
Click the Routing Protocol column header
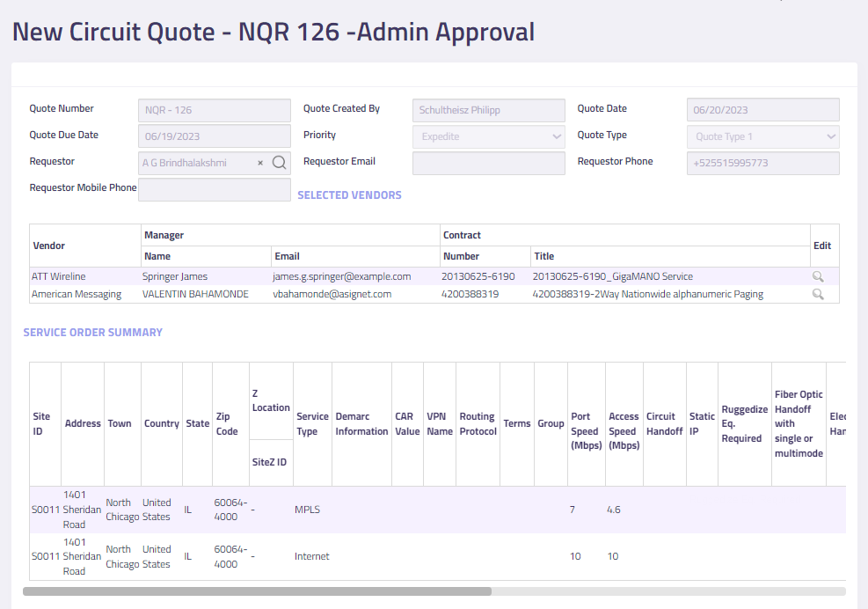point(478,424)
